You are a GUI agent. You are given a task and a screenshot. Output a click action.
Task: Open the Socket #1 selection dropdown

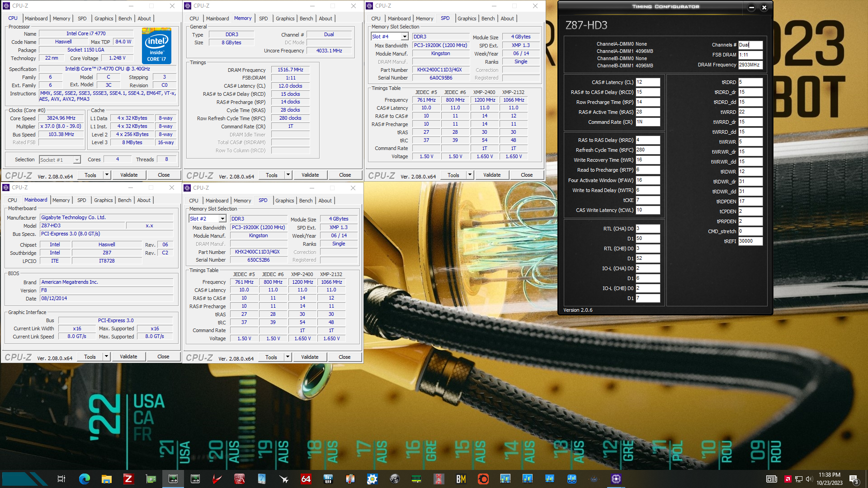tap(77, 160)
